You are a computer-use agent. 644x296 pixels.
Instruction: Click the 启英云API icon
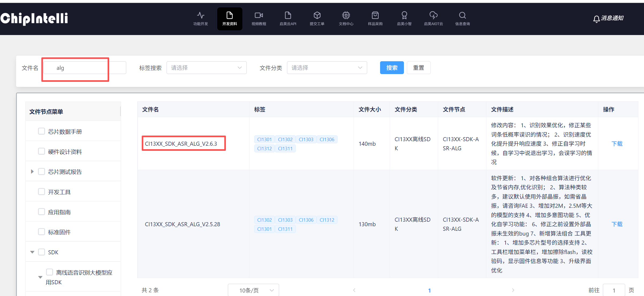[287, 18]
